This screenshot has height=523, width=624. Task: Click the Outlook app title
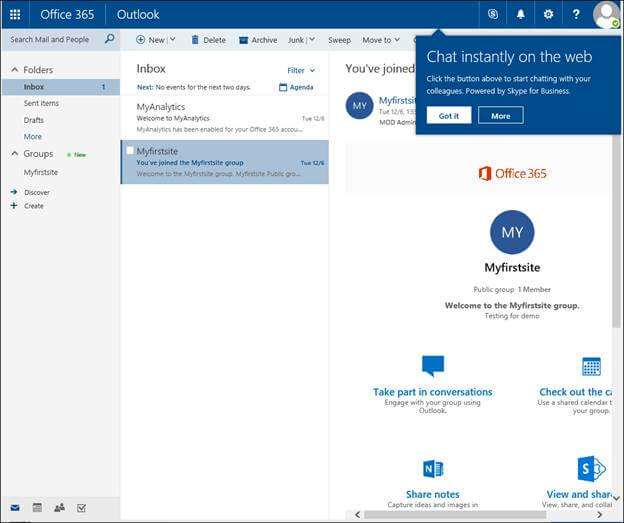pyautogui.click(x=138, y=14)
